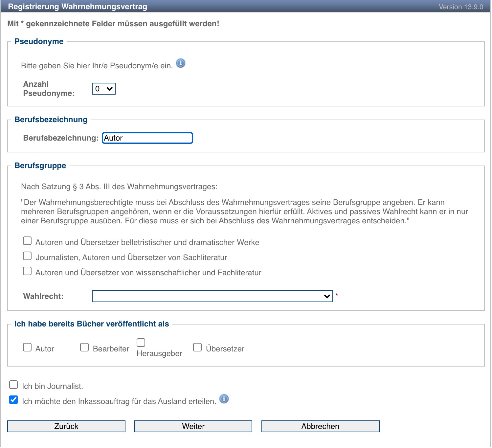Enable the Bearbeiter checkbox
492x448 pixels.
84,347
